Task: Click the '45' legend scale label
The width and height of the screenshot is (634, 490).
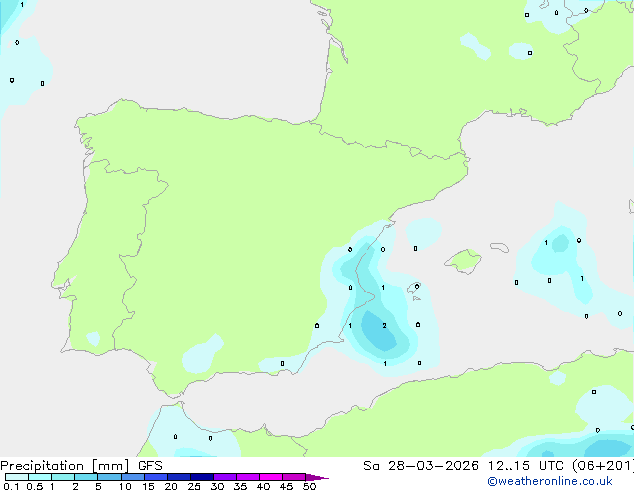Action: pos(286,486)
